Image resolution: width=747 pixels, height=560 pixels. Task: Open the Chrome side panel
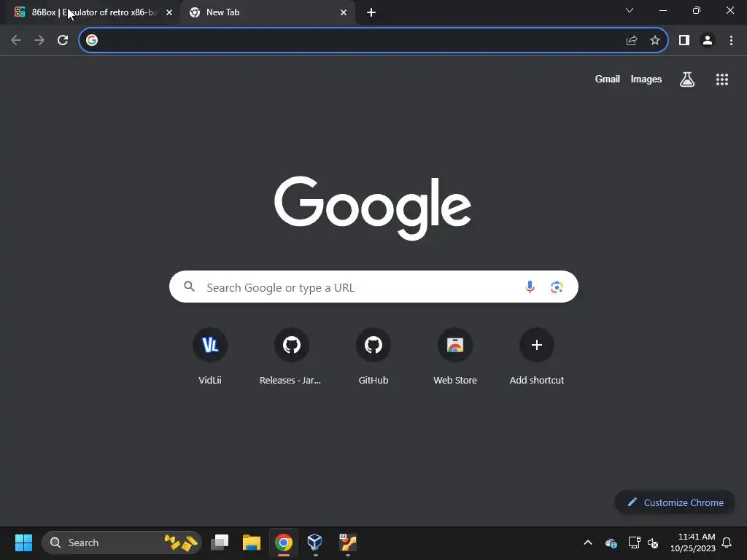(684, 41)
